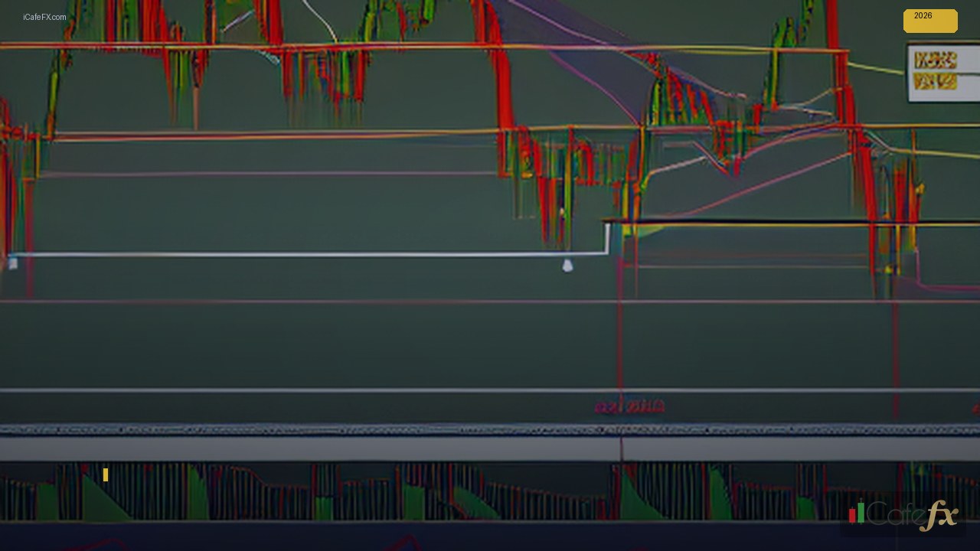Click the candlestick icon in the Cafefx logo
Screen dimensions: 980x551
[x=857, y=513]
